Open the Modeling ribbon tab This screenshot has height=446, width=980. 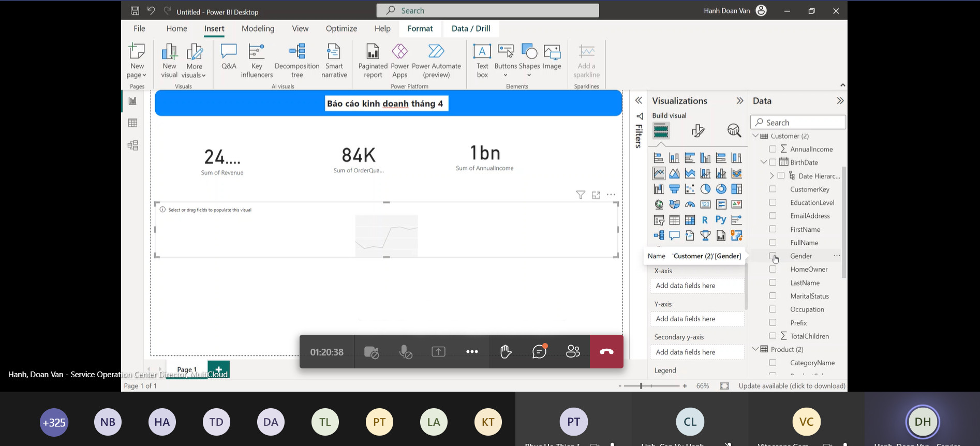(258, 28)
